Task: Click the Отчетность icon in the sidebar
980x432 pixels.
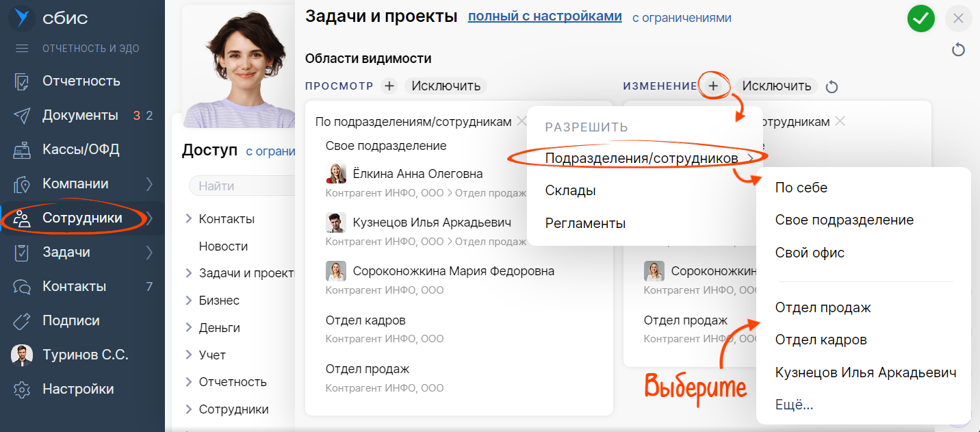Action: [x=22, y=81]
